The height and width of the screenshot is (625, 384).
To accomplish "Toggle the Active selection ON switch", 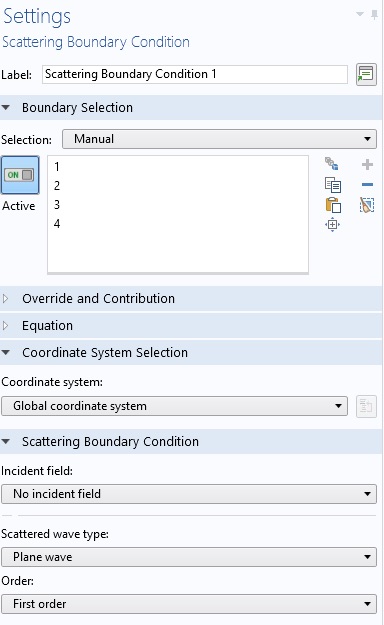I will (x=20, y=175).
